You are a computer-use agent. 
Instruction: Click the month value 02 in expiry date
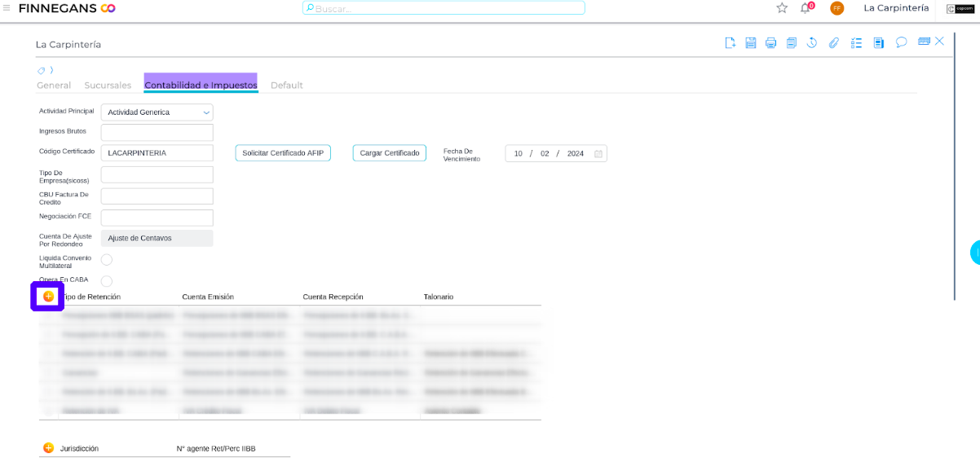coord(545,153)
